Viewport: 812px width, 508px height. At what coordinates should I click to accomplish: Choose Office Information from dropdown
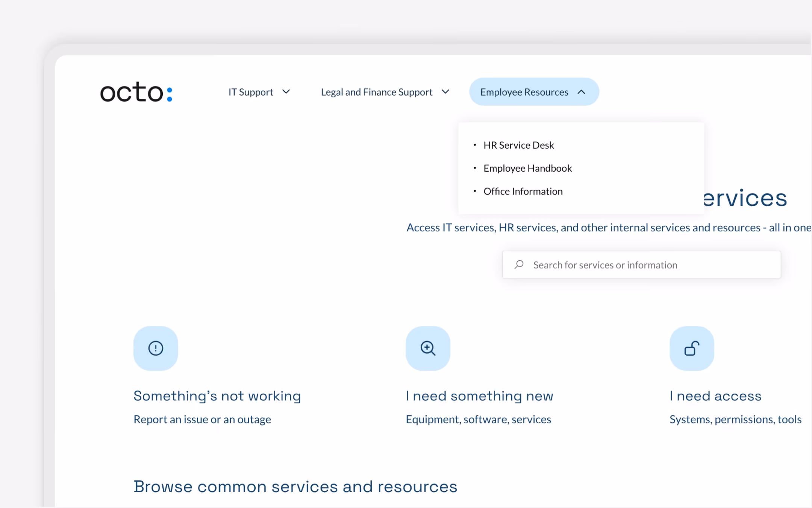523,192
